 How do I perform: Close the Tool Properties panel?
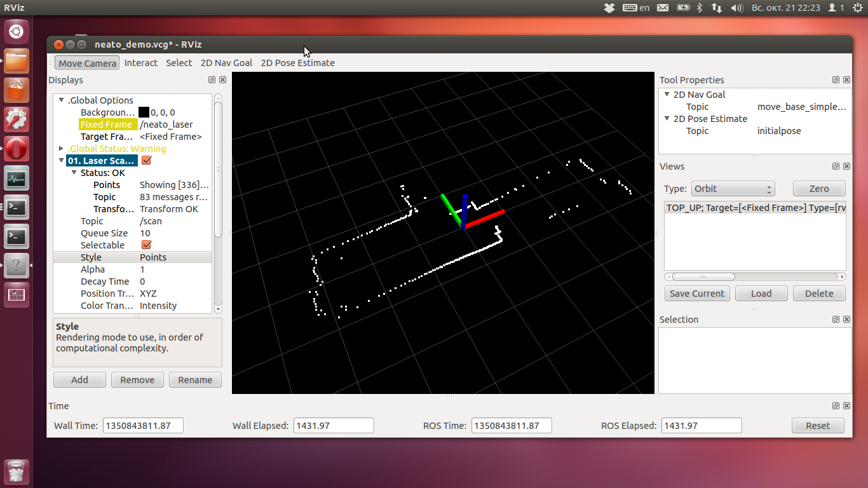point(846,80)
